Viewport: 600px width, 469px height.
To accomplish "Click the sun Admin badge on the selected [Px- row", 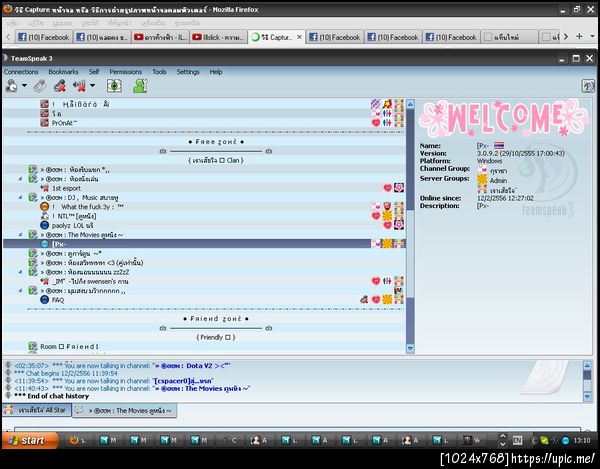I will [x=387, y=244].
